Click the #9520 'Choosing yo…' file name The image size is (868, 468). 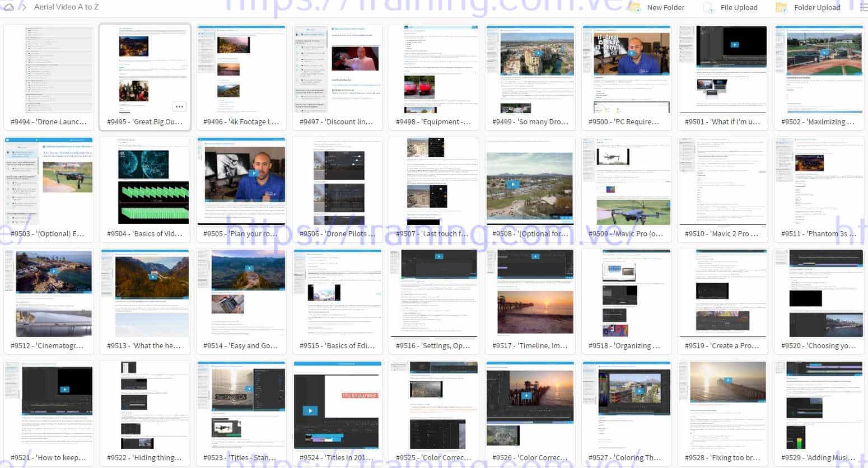pyautogui.click(x=819, y=345)
